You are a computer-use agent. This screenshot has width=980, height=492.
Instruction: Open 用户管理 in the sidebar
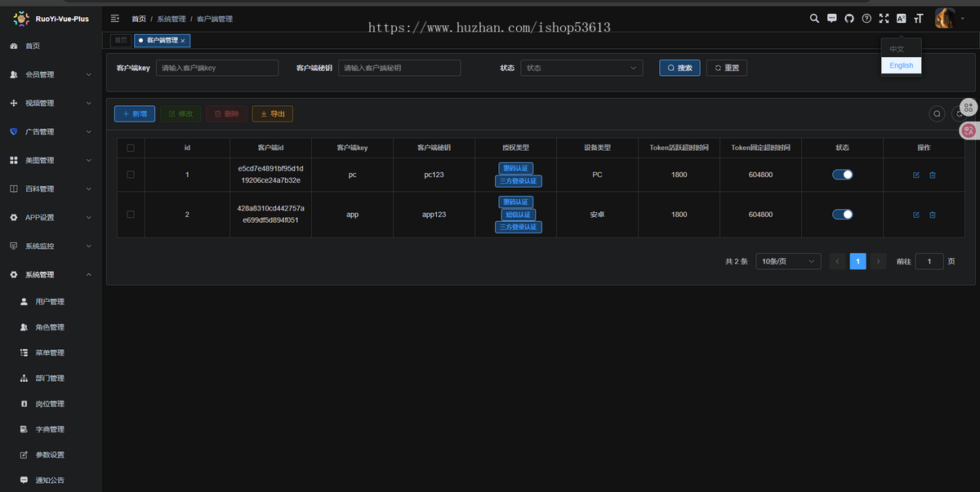tap(51, 302)
